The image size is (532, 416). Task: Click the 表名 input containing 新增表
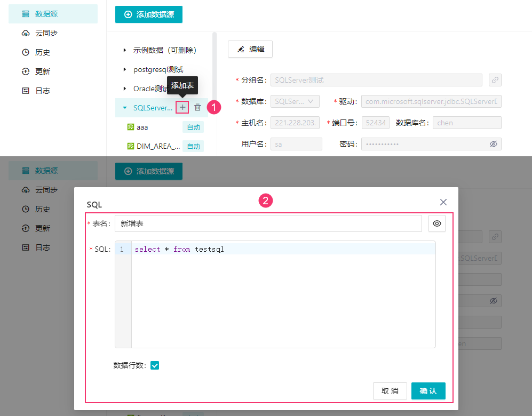268,223
